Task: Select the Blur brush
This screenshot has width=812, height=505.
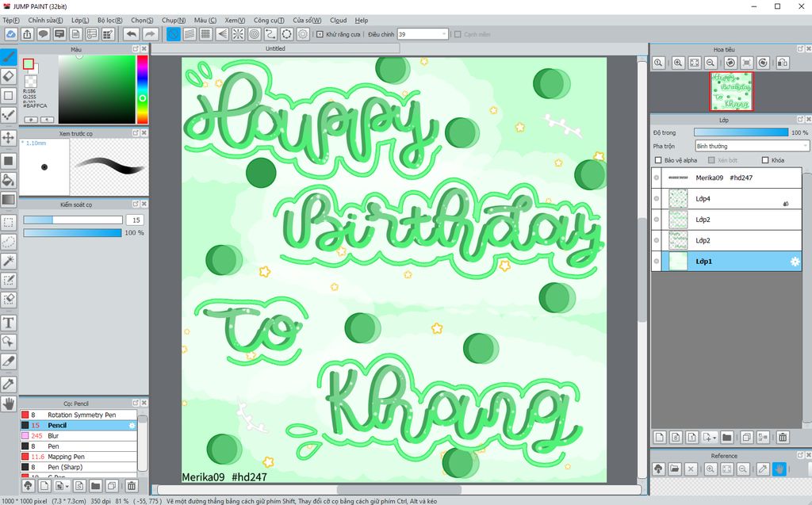Action: pos(79,435)
